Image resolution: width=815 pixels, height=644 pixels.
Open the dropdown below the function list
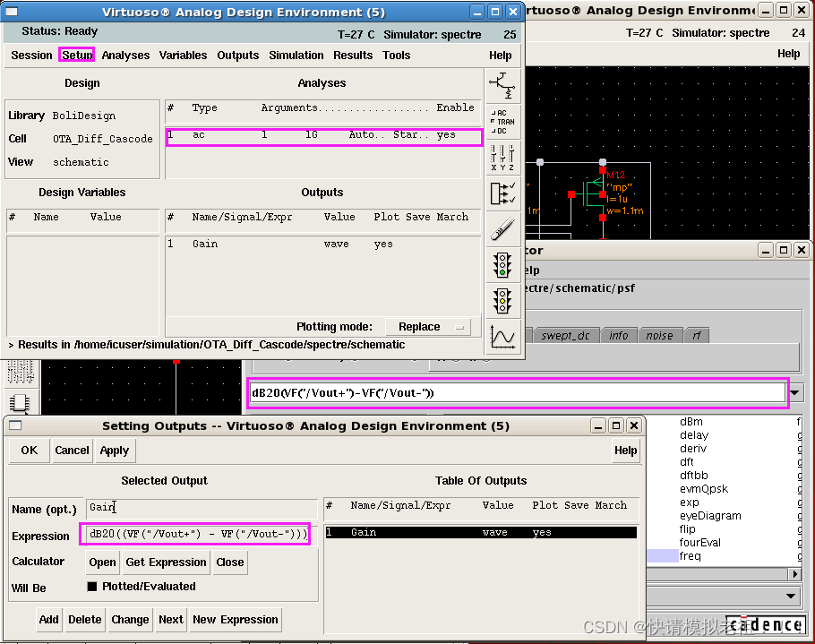coord(790,596)
